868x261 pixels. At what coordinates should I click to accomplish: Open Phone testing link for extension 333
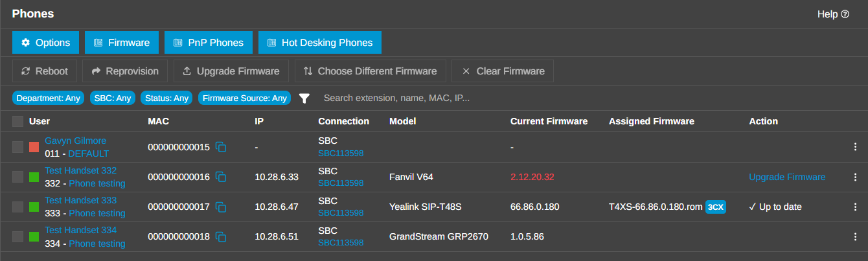97,213
